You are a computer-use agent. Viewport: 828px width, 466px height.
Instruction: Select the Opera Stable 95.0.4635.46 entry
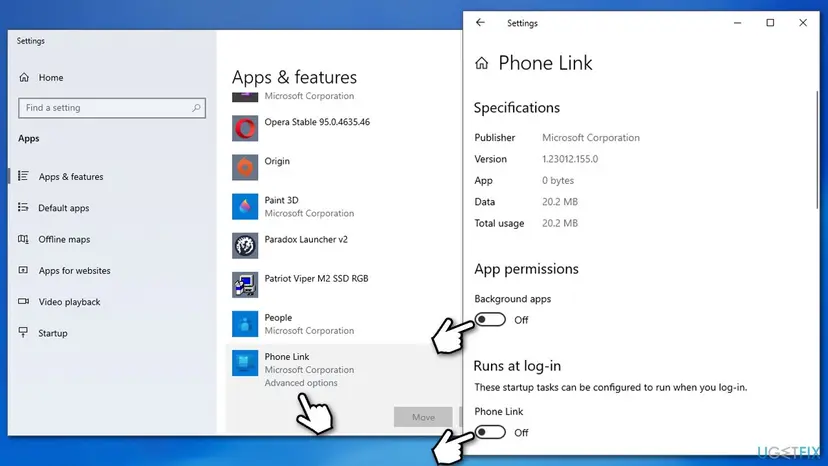click(317, 122)
